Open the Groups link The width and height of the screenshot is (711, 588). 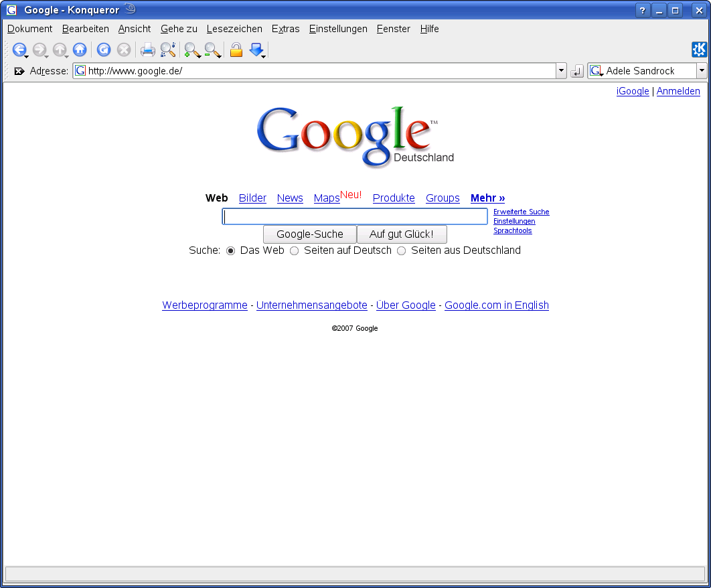(x=443, y=198)
